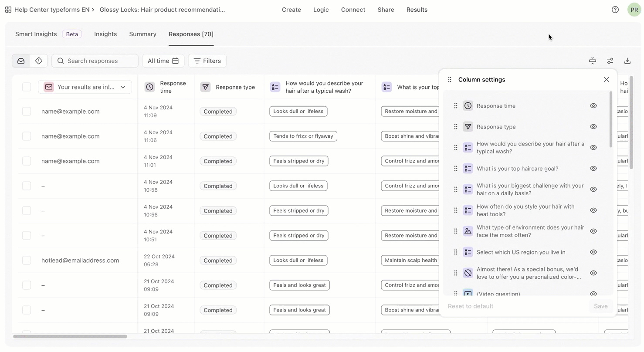Toggle visibility of Response type column
Image resolution: width=644 pixels, height=352 pixels.
(593, 127)
